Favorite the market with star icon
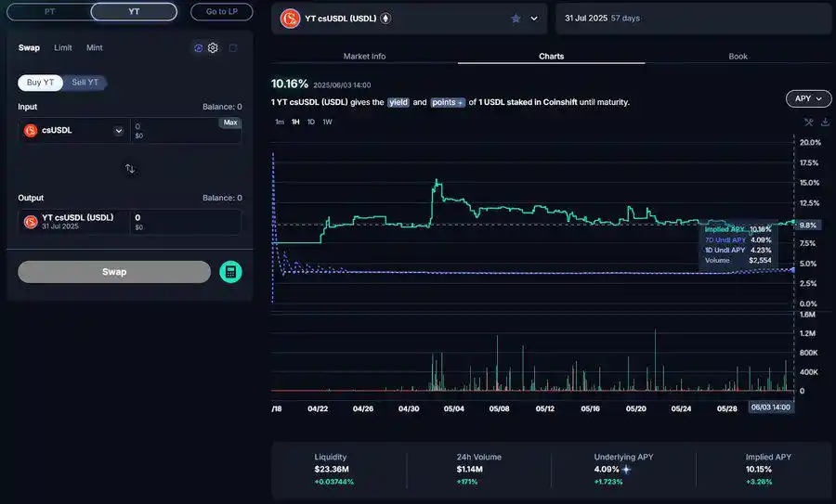 point(516,19)
